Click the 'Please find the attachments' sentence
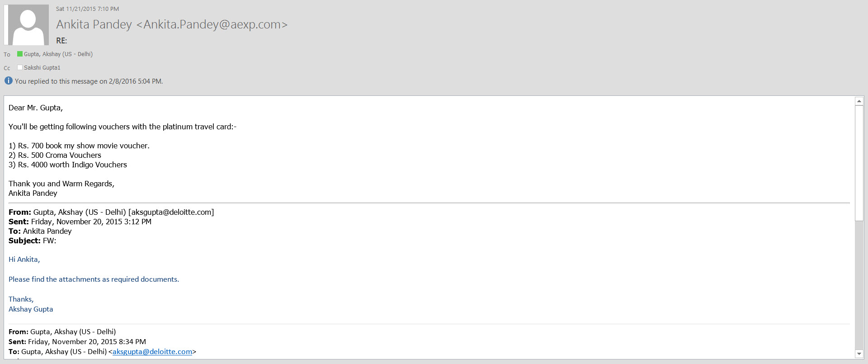The width and height of the screenshot is (868, 364). pos(94,279)
